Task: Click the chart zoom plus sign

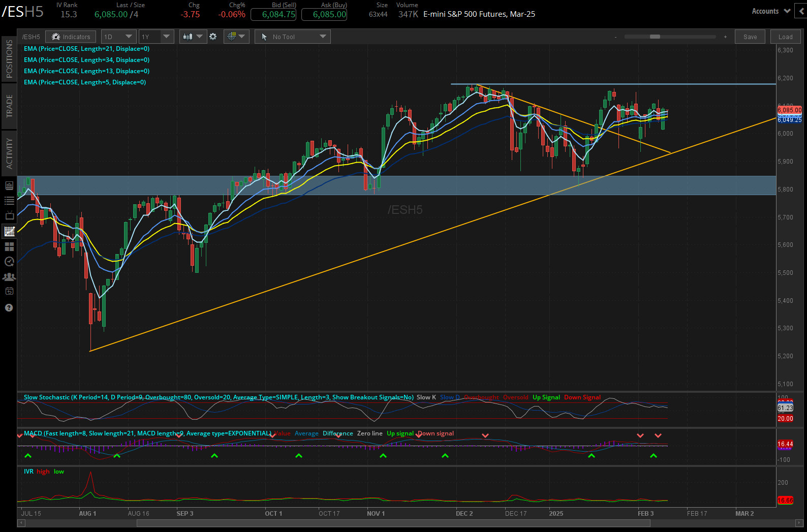Action: coord(725,37)
